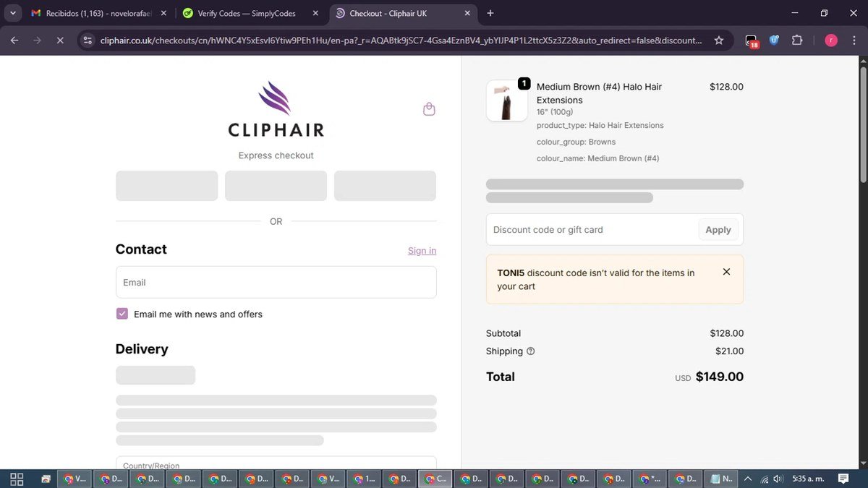Open the file explorer taskbar icon
Image resolution: width=868 pixels, height=488 pixels.
point(46,479)
